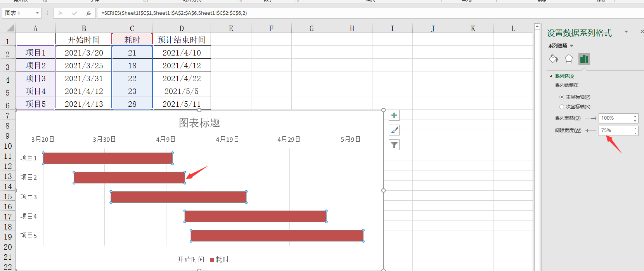The width and height of the screenshot is (644, 271).
Task: Open the Effects pentagon icon
Action: coord(569,59)
